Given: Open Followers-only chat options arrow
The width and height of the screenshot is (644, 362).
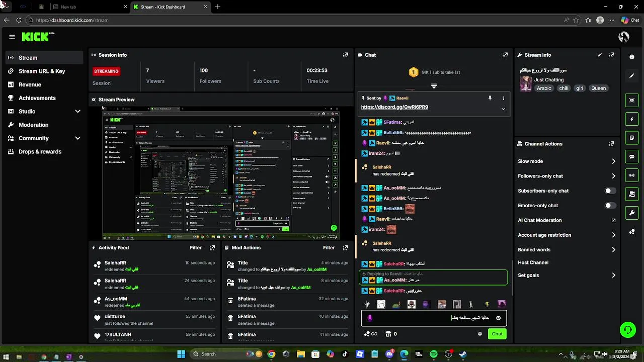Looking at the screenshot, I should [x=613, y=176].
